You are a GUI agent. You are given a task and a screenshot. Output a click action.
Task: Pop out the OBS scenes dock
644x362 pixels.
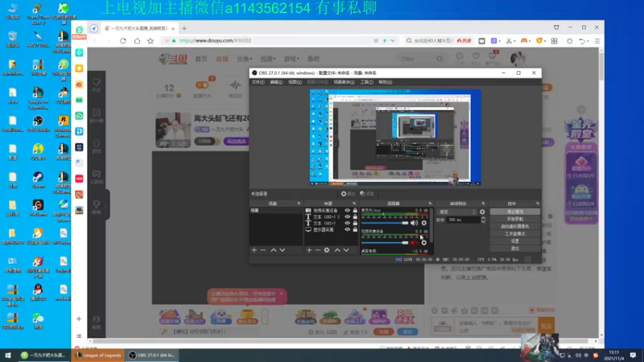(299, 204)
